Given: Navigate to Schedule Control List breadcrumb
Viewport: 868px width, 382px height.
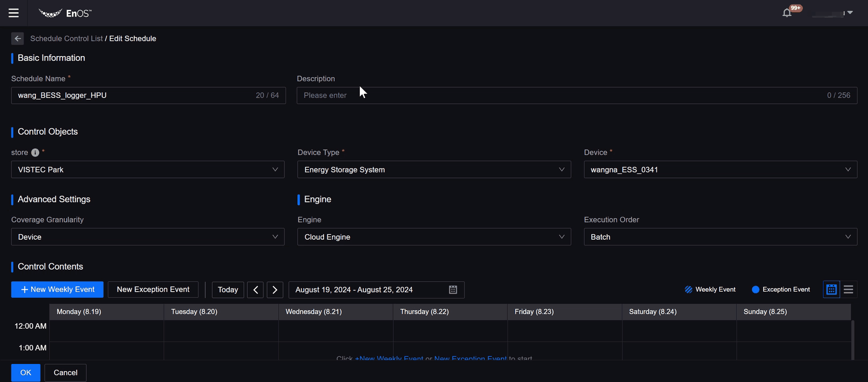Looking at the screenshot, I should coord(66,38).
